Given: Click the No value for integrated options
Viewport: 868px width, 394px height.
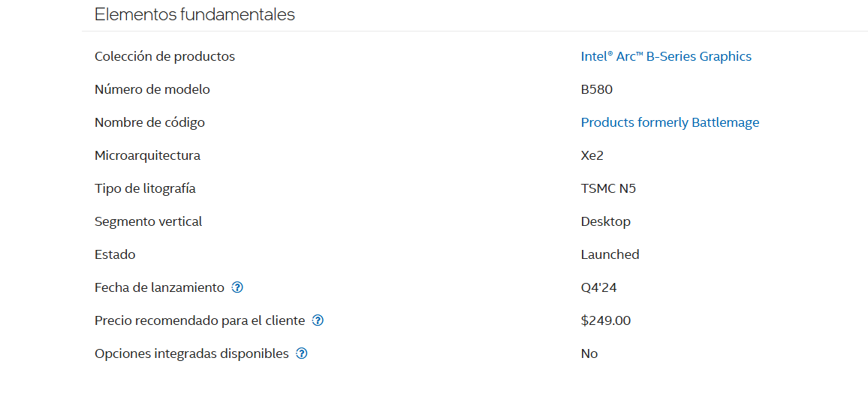Looking at the screenshot, I should click(x=589, y=353).
